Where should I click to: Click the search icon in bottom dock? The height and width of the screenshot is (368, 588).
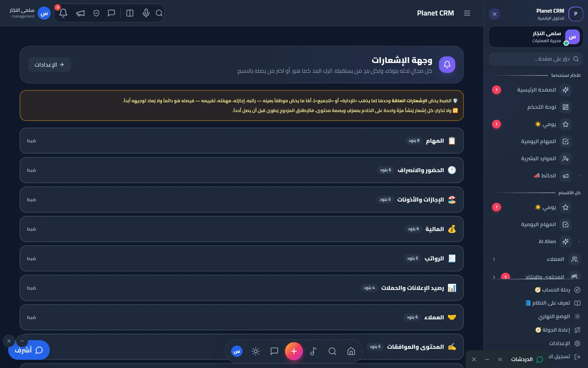click(x=332, y=351)
